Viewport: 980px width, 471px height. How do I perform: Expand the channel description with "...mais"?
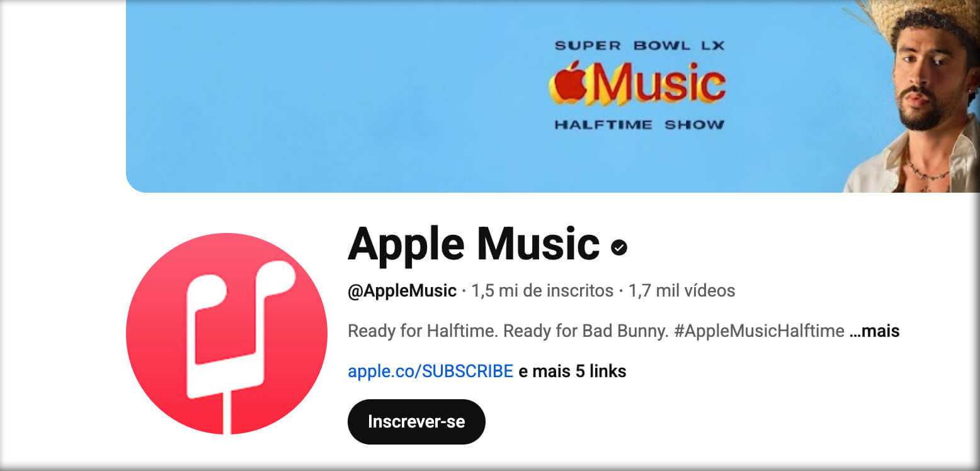click(x=874, y=331)
